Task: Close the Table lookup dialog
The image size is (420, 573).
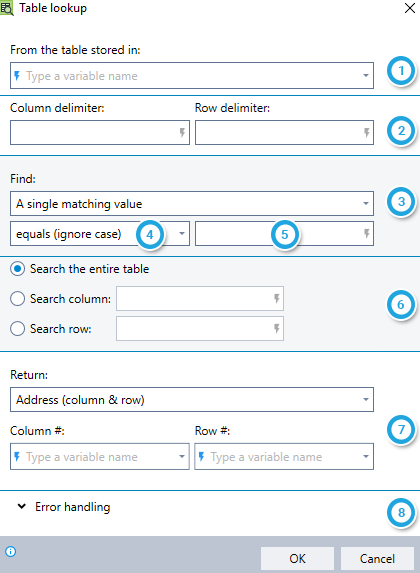Action: coord(410,8)
